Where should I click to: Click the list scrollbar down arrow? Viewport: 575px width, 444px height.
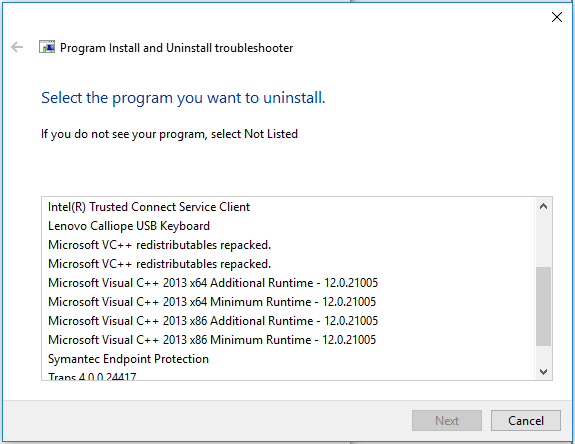pos(543,371)
